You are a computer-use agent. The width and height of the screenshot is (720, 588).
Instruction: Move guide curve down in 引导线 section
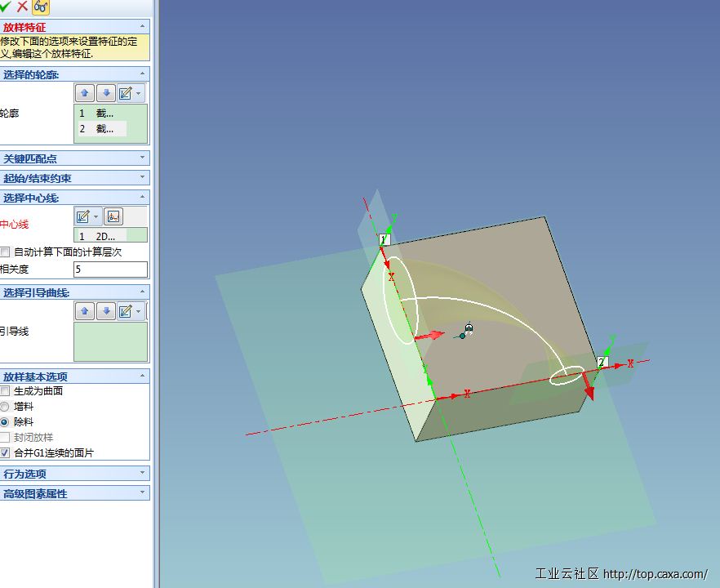(106, 311)
